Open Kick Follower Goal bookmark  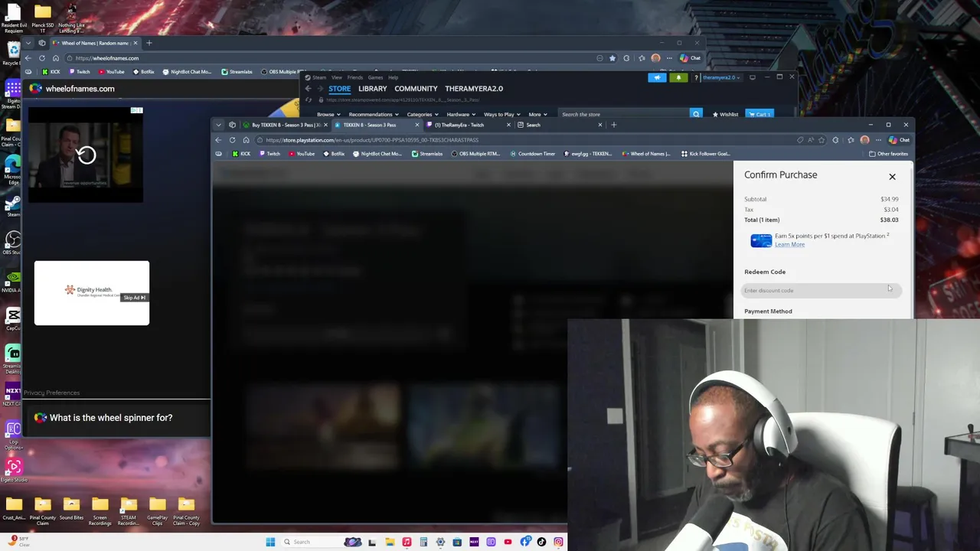pyautogui.click(x=705, y=154)
